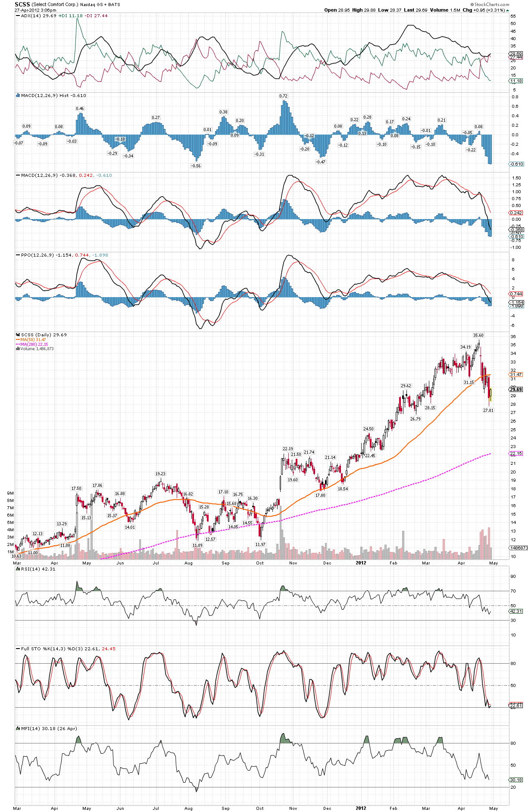Click the Volume 1.5M quote value
Screen dimensions: 528x812
pyautogui.click(x=445, y=10)
